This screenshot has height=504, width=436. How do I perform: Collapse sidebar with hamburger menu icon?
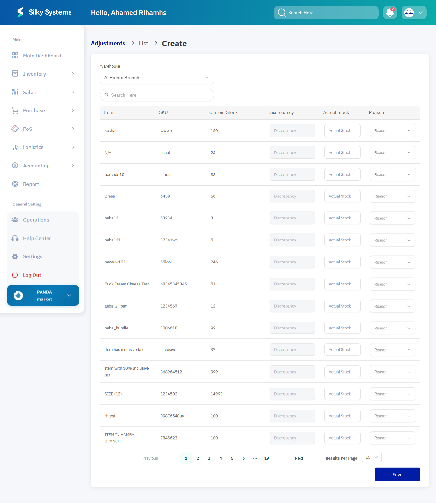(73, 37)
